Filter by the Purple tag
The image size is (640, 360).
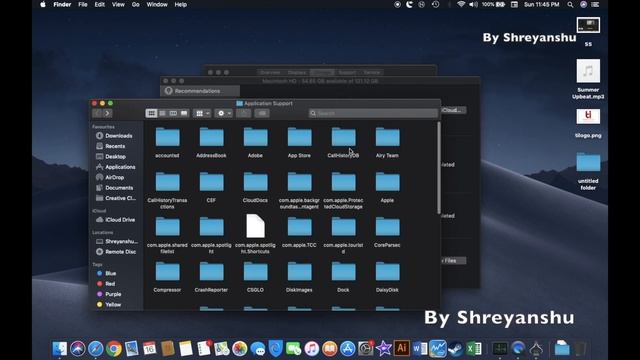[109, 294]
